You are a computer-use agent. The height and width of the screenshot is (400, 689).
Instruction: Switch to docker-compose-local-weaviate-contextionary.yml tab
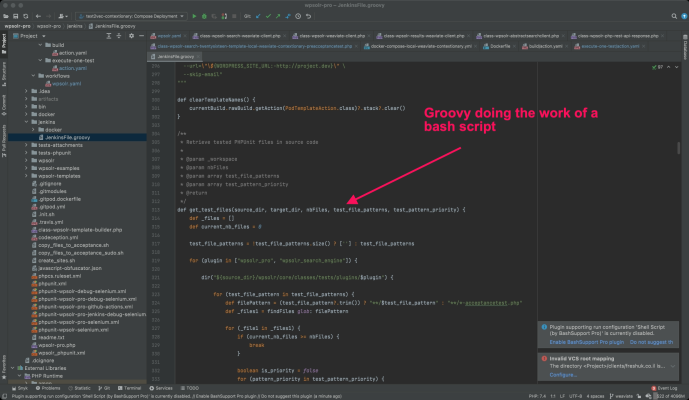(421, 46)
